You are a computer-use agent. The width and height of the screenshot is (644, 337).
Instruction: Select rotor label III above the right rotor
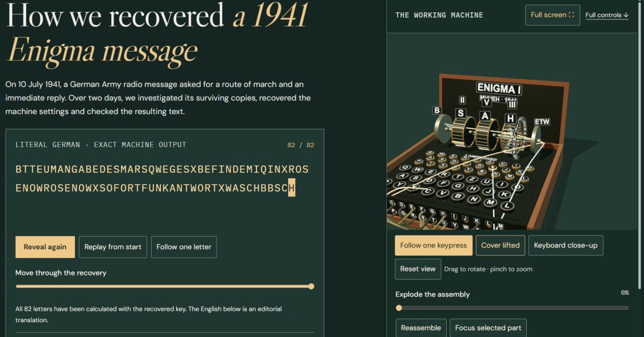pos(512,104)
